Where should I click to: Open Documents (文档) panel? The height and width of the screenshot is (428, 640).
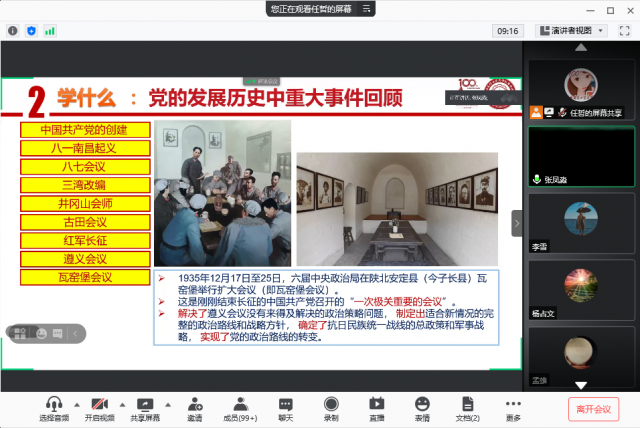tap(468, 405)
